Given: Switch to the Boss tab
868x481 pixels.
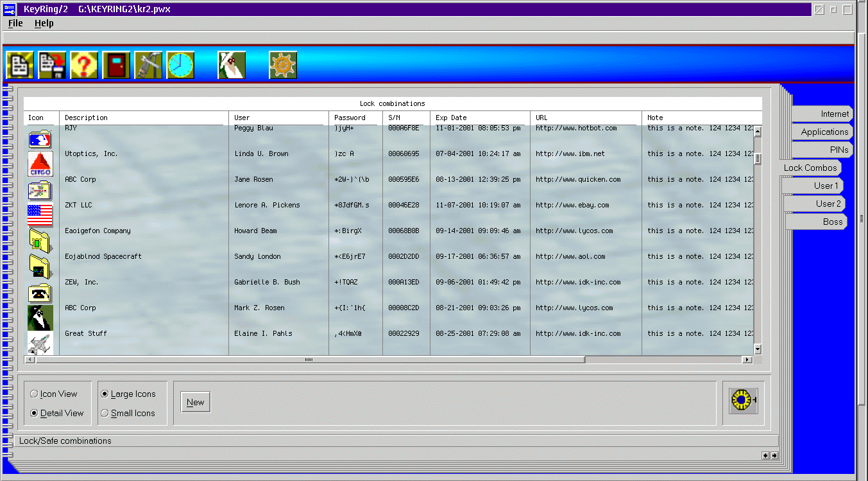Looking at the screenshot, I should tap(817, 222).
